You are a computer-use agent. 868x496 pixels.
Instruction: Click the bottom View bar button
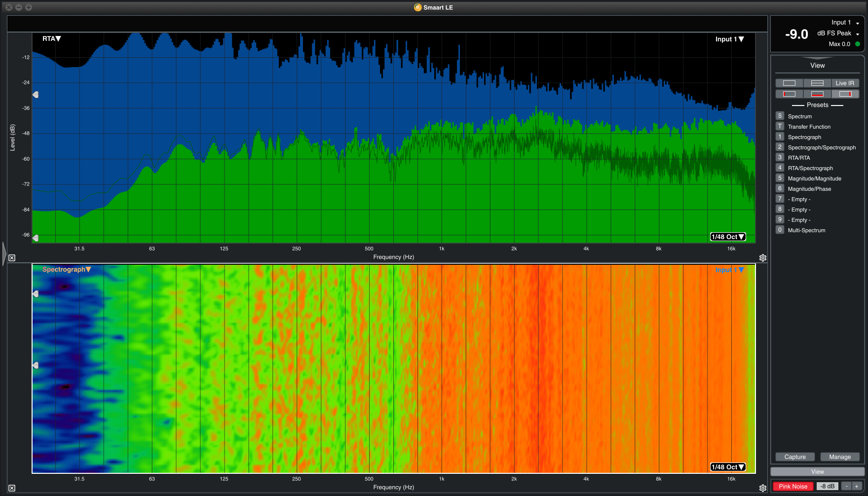817,472
